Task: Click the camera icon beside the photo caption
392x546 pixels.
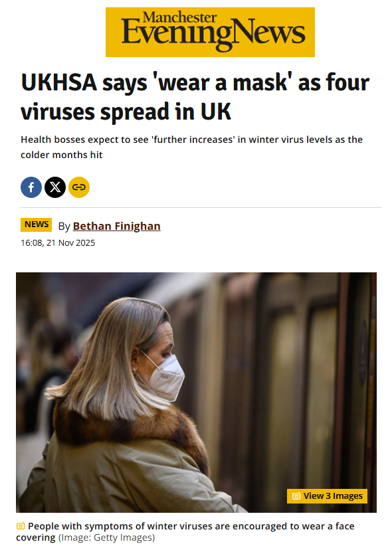Action: [21, 526]
